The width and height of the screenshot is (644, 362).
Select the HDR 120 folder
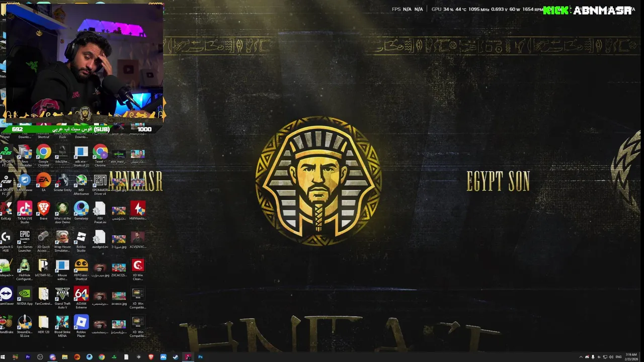point(43,325)
